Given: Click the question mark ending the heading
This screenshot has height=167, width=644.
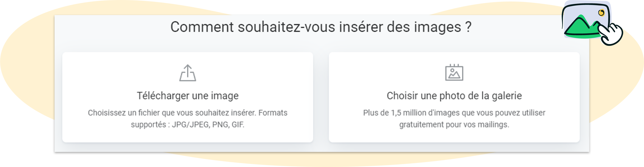Looking at the screenshot, I should click(469, 27).
